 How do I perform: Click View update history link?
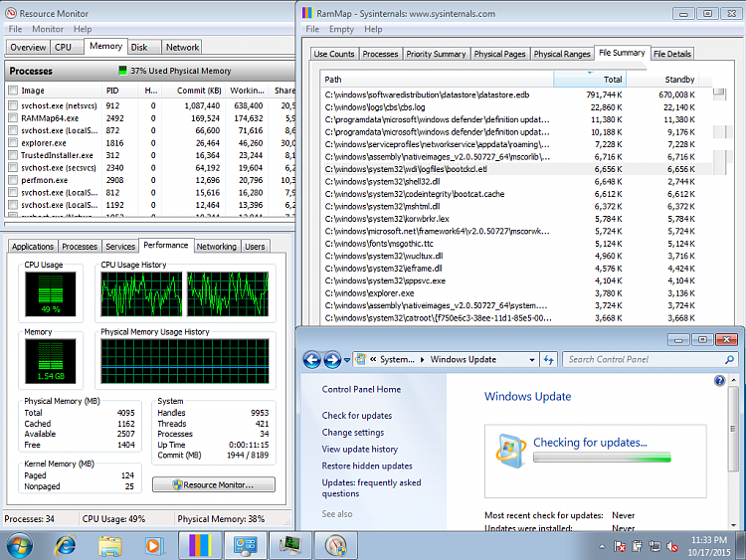[360, 449]
